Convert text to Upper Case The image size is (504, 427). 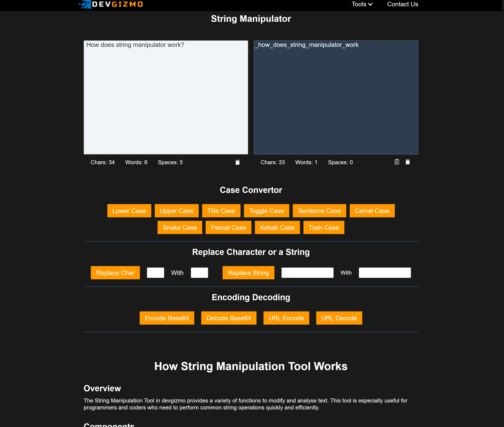[x=176, y=211]
